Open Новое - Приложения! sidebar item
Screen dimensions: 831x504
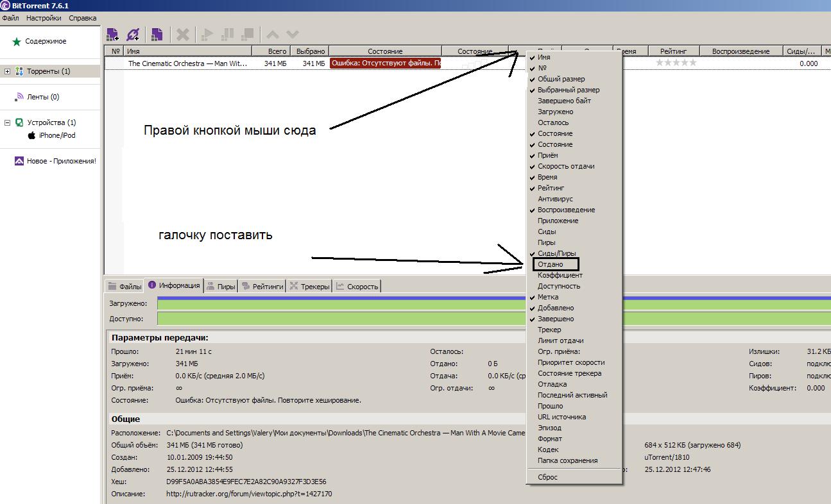(61, 161)
